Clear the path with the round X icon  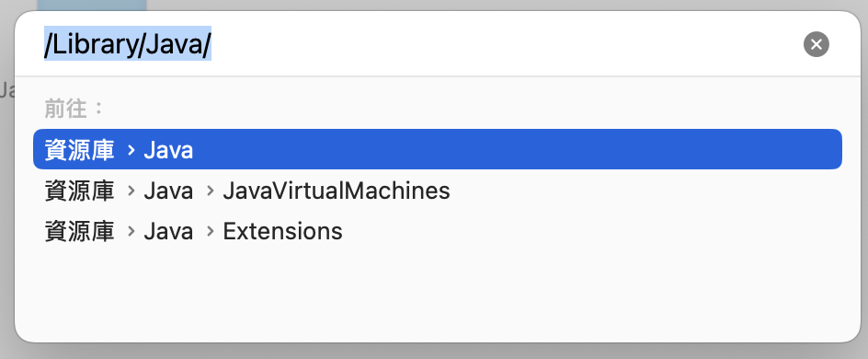pos(816,44)
